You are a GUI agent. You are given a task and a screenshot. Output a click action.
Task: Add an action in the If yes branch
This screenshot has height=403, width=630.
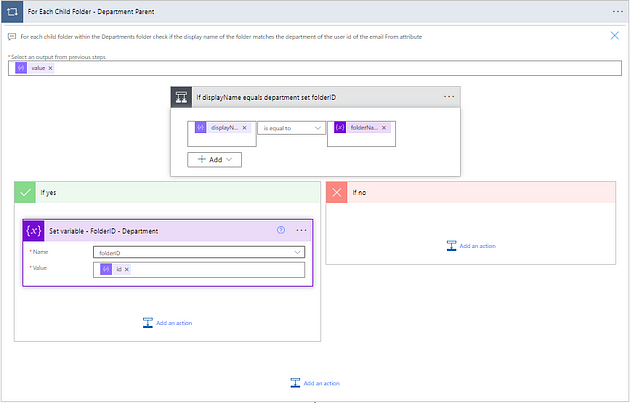(x=167, y=322)
